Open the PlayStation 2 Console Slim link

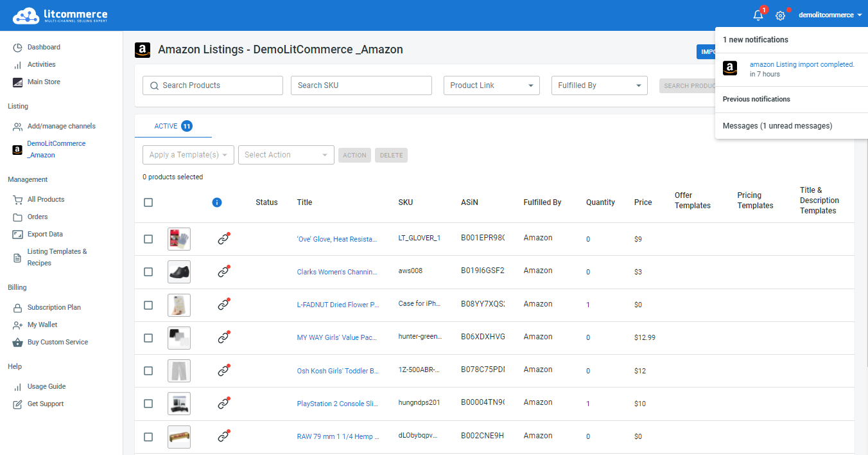(x=338, y=404)
